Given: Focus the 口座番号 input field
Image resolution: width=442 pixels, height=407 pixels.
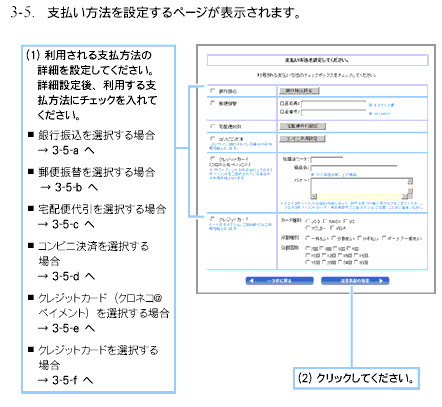Looking at the screenshot, I should click(333, 112).
